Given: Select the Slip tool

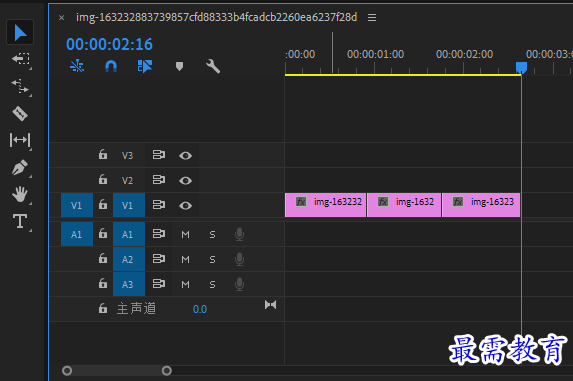Looking at the screenshot, I should [20, 140].
